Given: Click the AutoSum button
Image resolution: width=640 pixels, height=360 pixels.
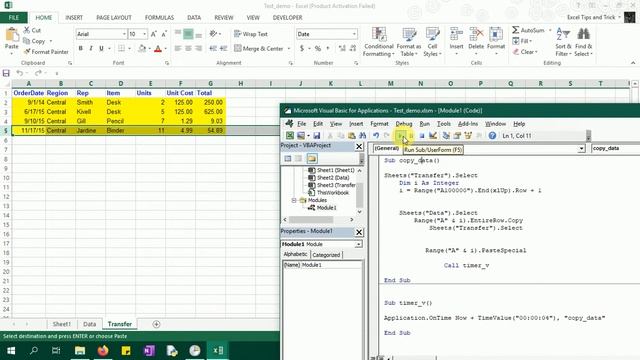Looking at the screenshot, I should click(x=529, y=30).
